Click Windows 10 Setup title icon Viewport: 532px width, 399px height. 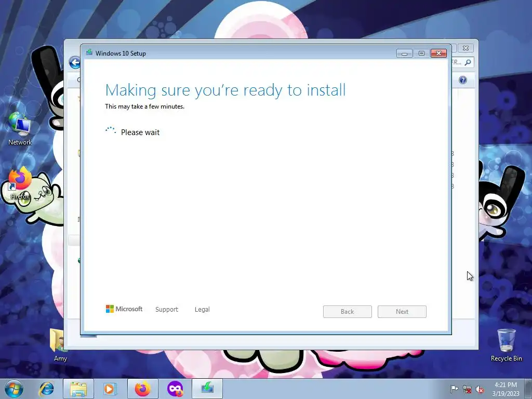[x=89, y=52]
